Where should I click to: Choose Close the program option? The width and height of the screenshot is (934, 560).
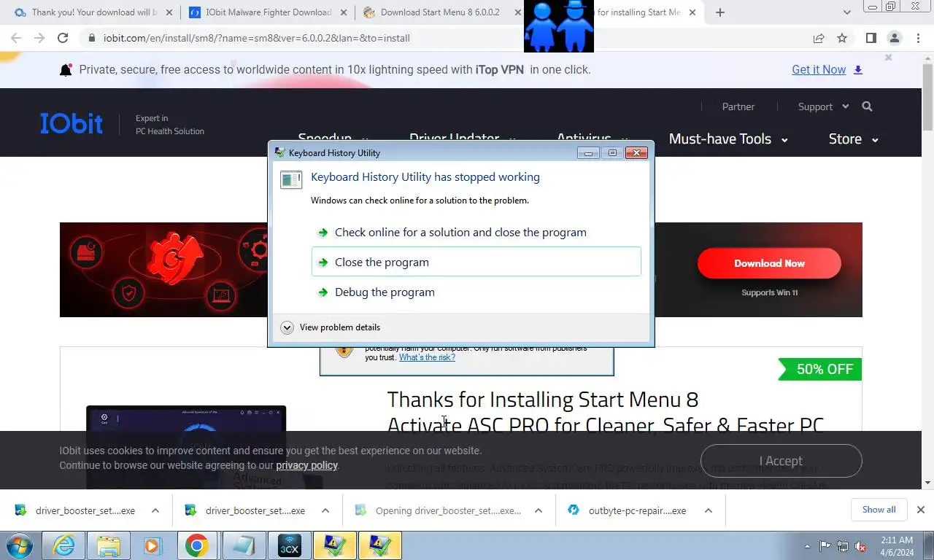[476, 262]
